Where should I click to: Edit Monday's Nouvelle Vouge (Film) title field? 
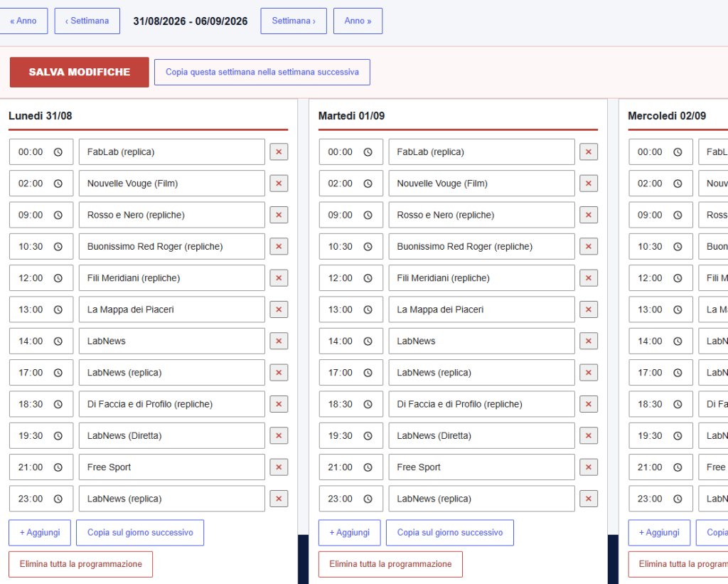tap(172, 184)
